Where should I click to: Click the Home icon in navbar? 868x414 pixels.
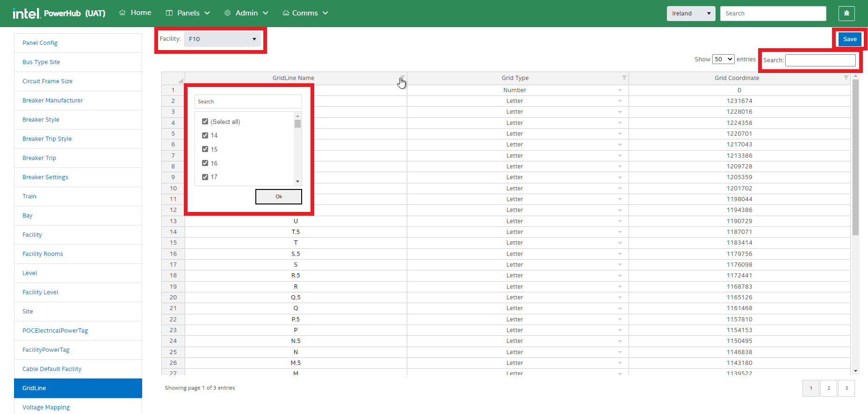[x=123, y=13]
